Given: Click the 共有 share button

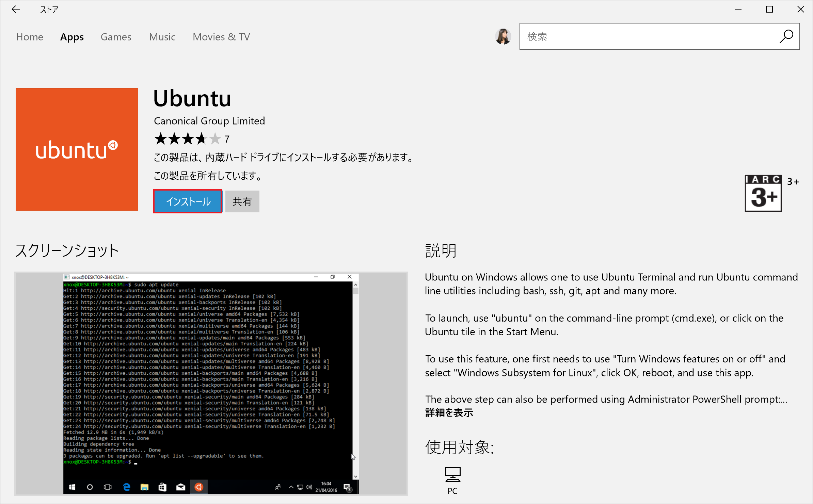Looking at the screenshot, I should (242, 201).
